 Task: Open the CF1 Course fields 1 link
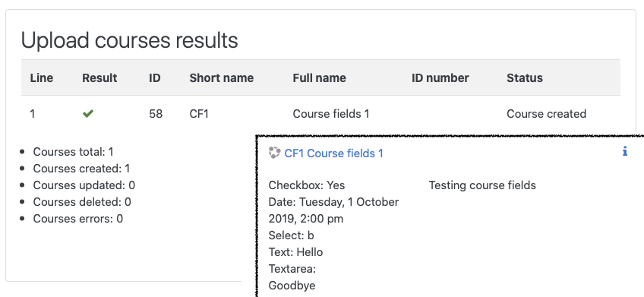point(333,153)
